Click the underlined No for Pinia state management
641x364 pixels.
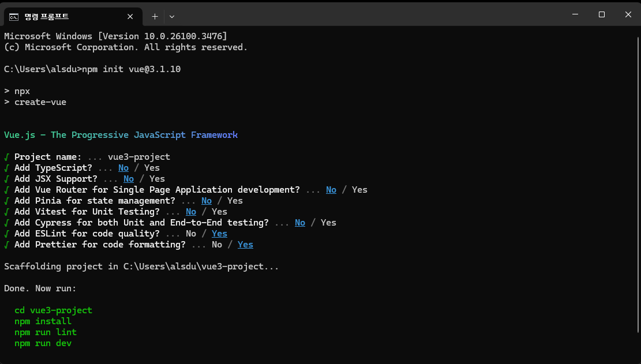click(207, 201)
